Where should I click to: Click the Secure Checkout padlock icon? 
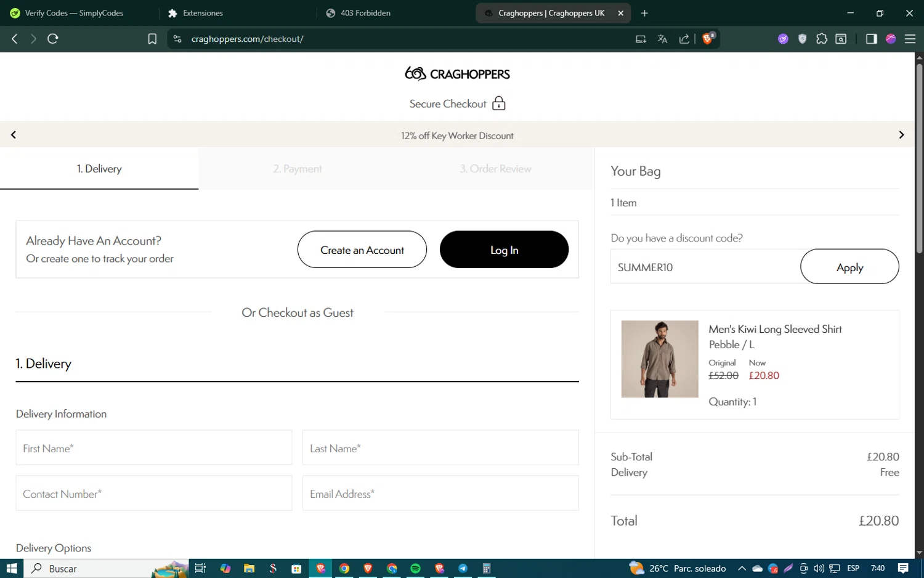pos(499,103)
